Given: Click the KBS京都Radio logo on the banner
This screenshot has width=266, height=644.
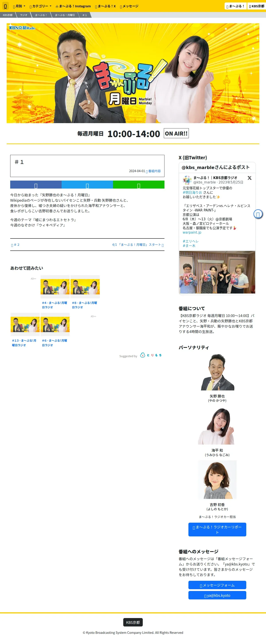Looking at the screenshot, I should click(x=22, y=28).
